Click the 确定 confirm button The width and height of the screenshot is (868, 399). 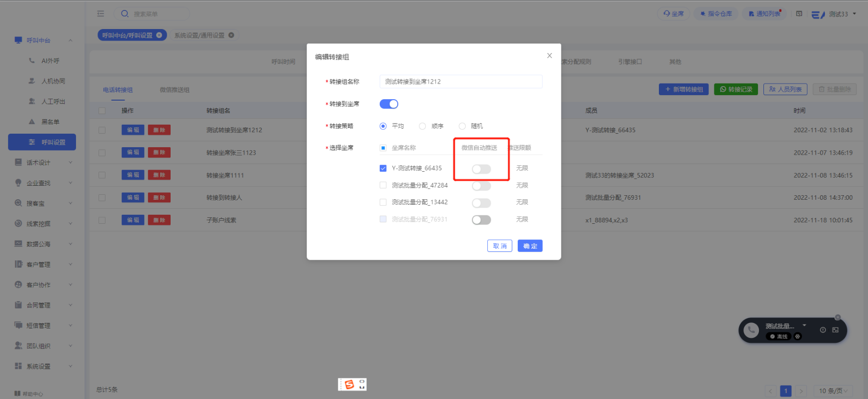coord(530,246)
